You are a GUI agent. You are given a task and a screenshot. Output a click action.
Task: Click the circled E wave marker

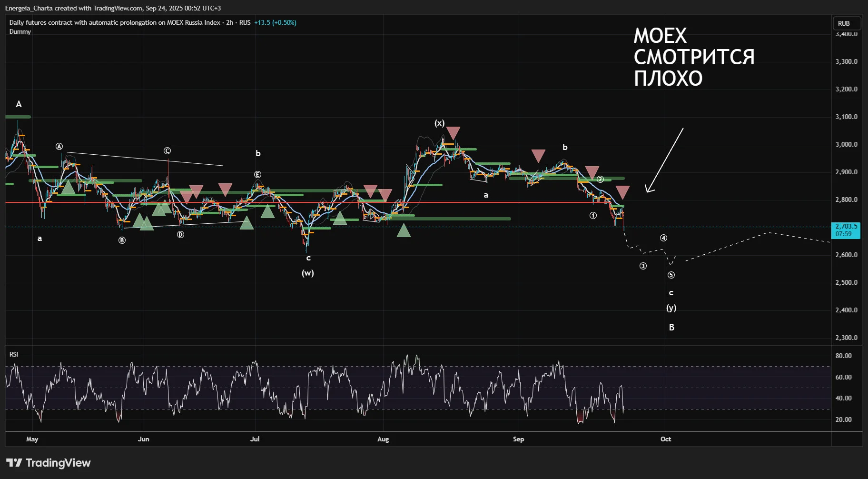(257, 175)
